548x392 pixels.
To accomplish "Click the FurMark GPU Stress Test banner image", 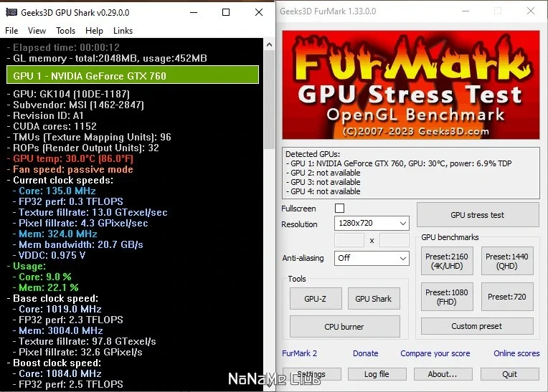I will [x=411, y=85].
